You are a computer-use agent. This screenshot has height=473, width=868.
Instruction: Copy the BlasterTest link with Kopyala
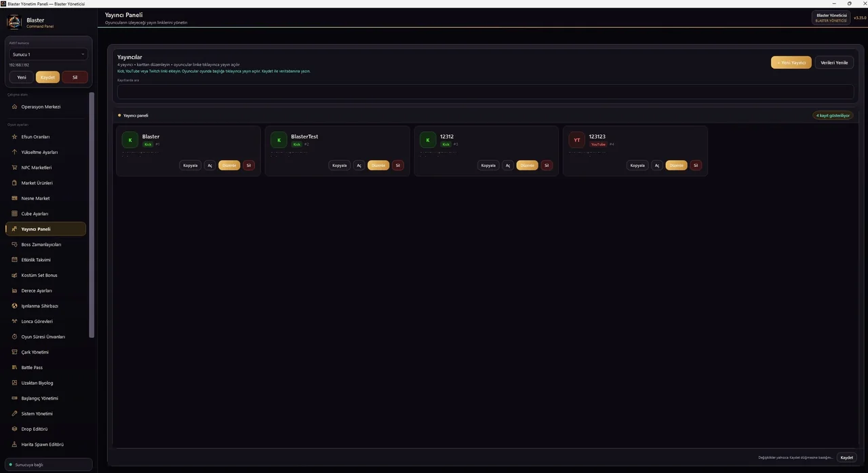[340, 166]
